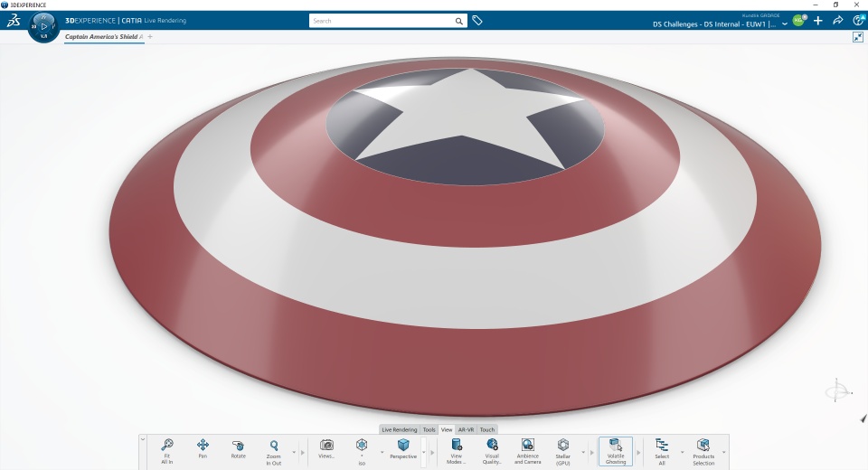Activate the Rotate tool

pos(238,448)
